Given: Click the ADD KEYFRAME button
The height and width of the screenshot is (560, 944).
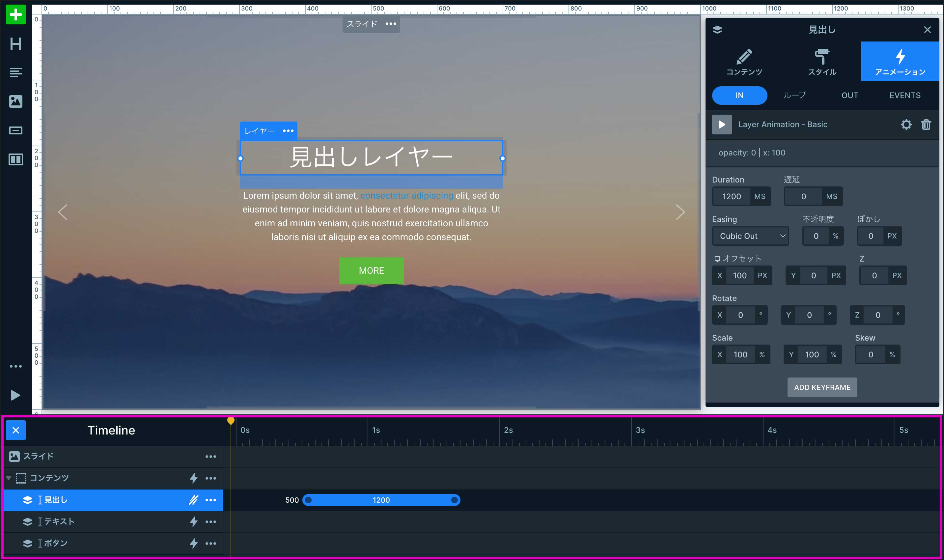Looking at the screenshot, I should 822,387.
